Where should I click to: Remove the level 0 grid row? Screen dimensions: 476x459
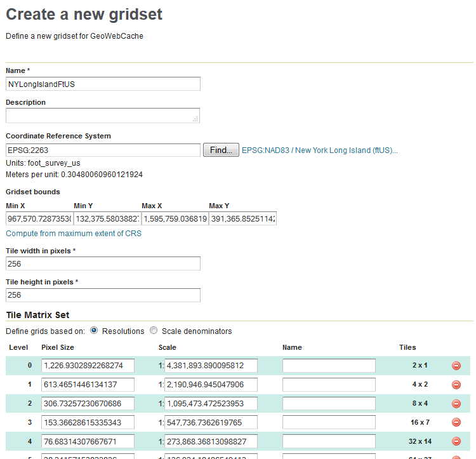coord(456,366)
